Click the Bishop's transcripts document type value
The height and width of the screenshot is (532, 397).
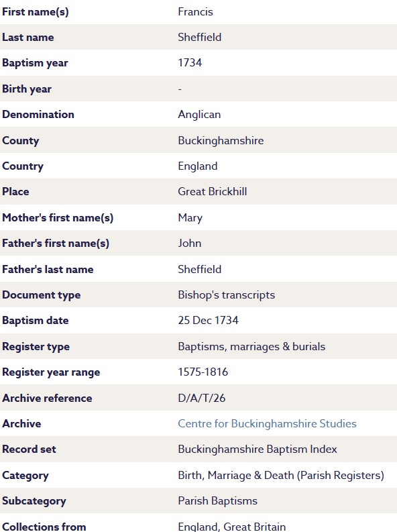(227, 295)
